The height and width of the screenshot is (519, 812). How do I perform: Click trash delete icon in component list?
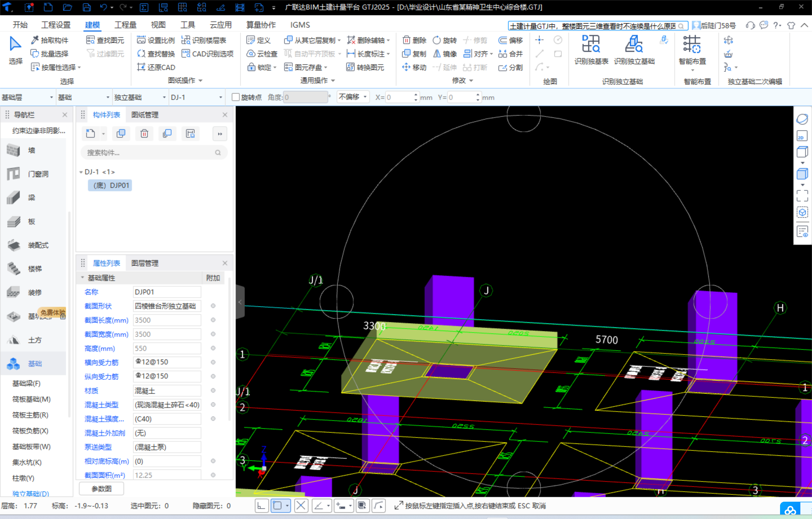point(144,134)
